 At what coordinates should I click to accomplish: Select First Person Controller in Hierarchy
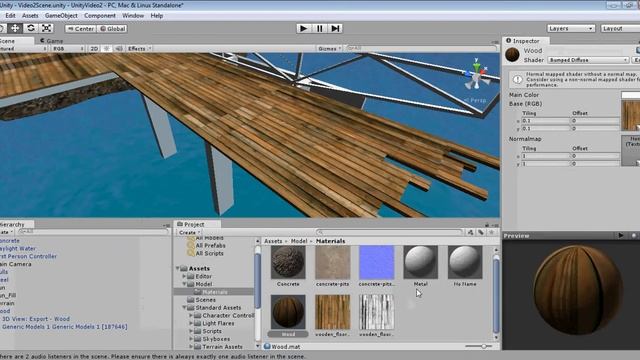coord(29,256)
